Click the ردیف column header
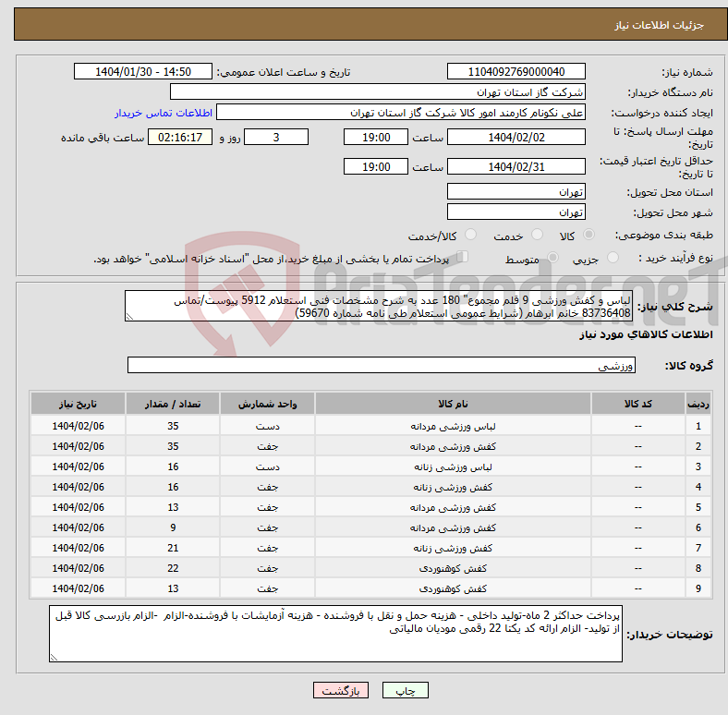This screenshot has width=728, height=715. pos(698,404)
